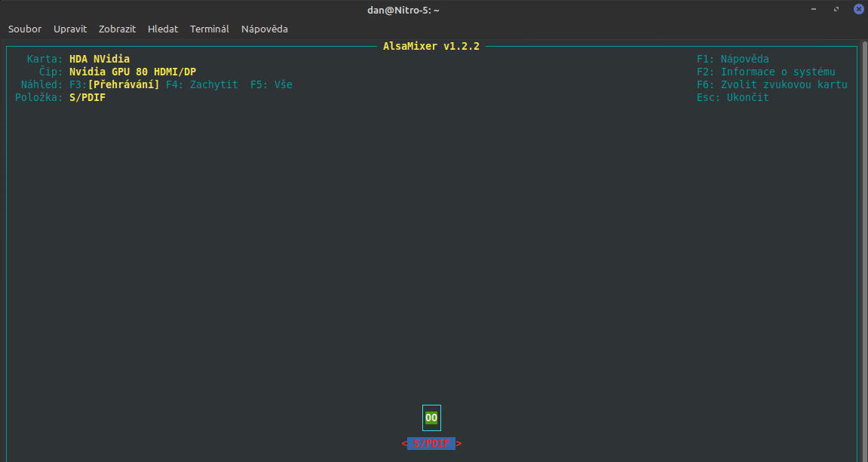
Task: Open the Hledat menu
Action: coord(163,29)
